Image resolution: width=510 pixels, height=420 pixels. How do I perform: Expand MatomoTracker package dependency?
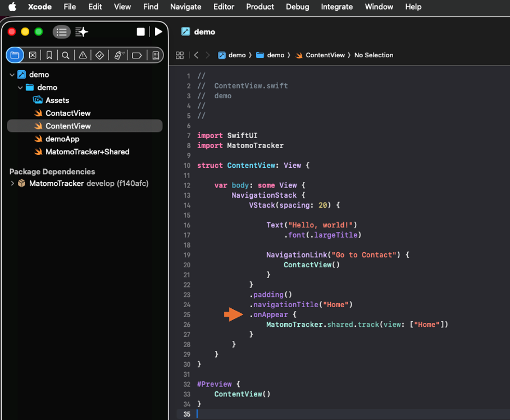12,184
